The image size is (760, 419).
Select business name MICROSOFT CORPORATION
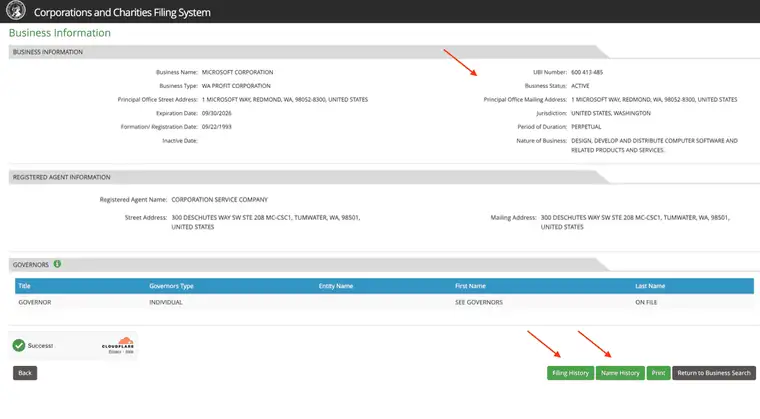238,72
